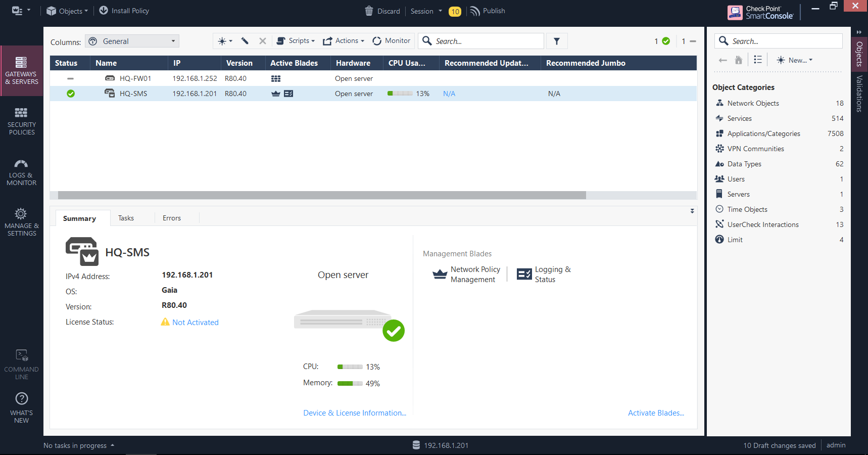Image resolution: width=868 pixels, height=455 pixels.
Task: Sort by Status column header
Action: coord(70,63)
